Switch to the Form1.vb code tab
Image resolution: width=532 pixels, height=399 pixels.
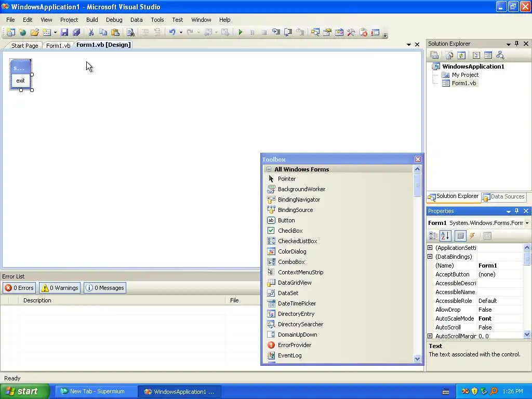pyautogui.click(x=58, y=46)
